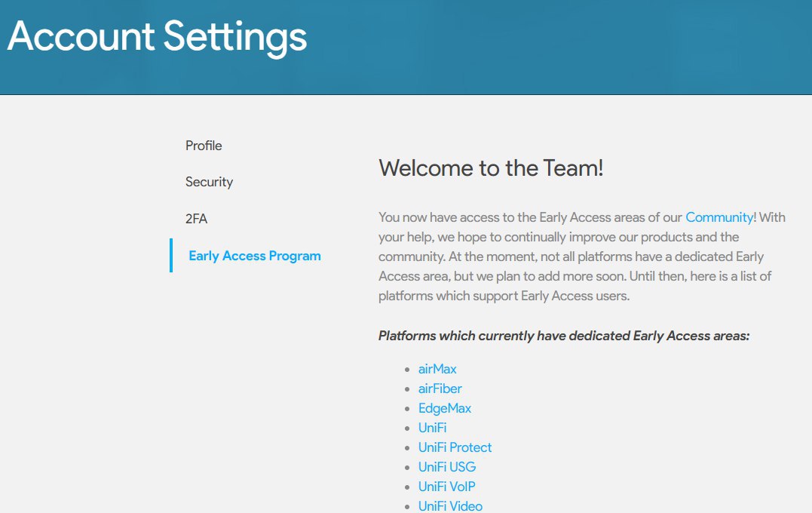
Task: Click 'Platforms which currently have dedicated Early Access areas' text
Action: (564, 336)
